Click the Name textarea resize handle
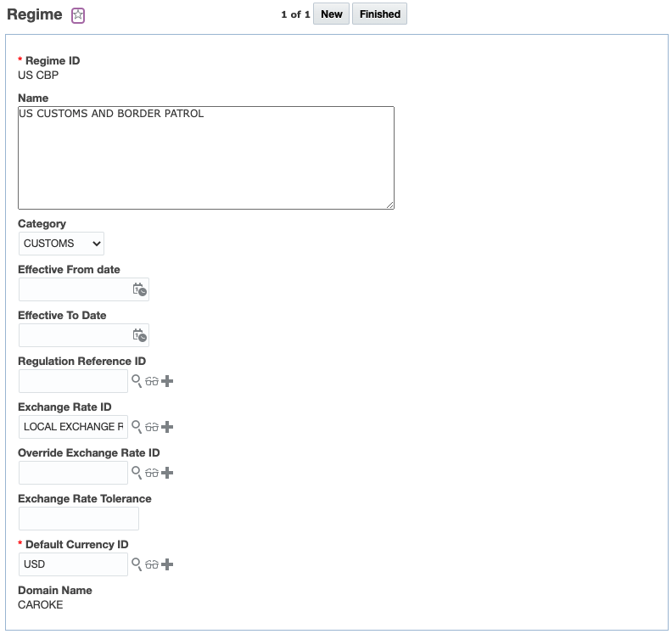672x634 pixels. 390,205
